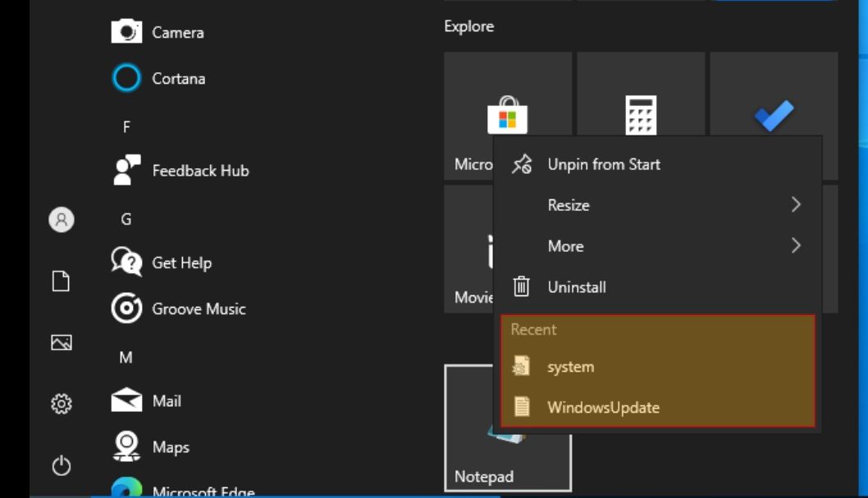This screenshot has width=868, height=498.
Task: Click the Power icon in the sidebar
Action: pyautogui.click(x=62, y=466)
